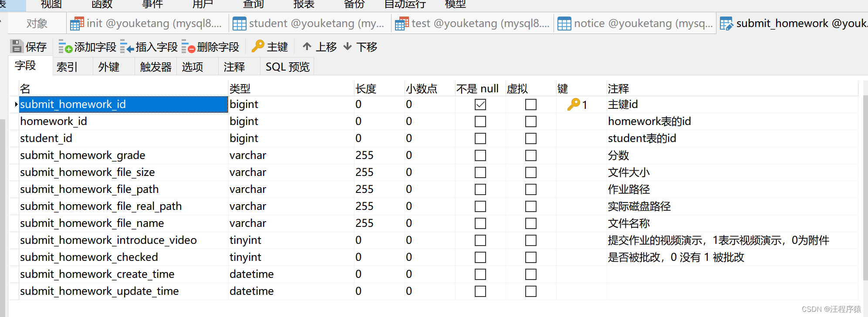Open the SQL 预览 tab
This screenshot has width=868, height=317.
tap(287, 67)
